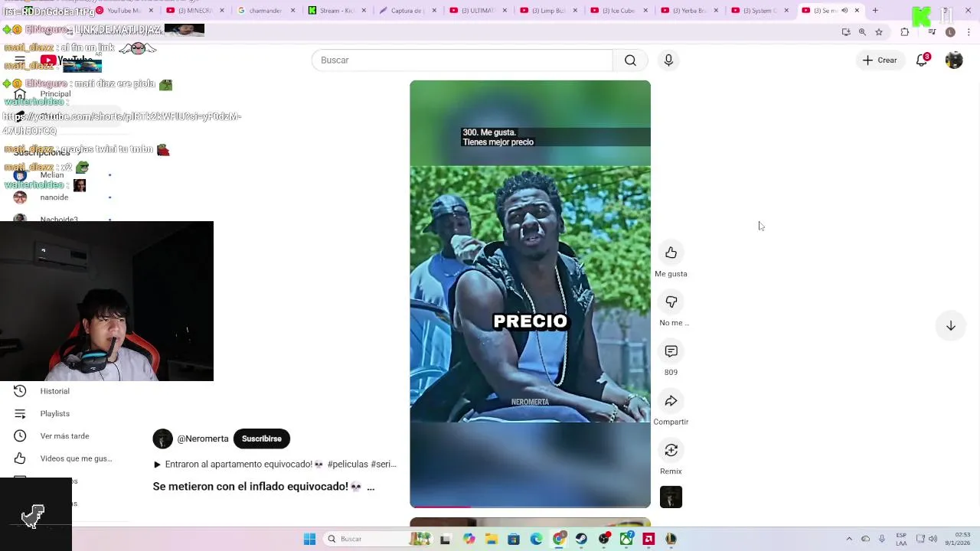This screenshot has width=980, height=551.
Task: Open League of Legends taskbar icon
Action: pyautogui.click(x=671, y=539)
